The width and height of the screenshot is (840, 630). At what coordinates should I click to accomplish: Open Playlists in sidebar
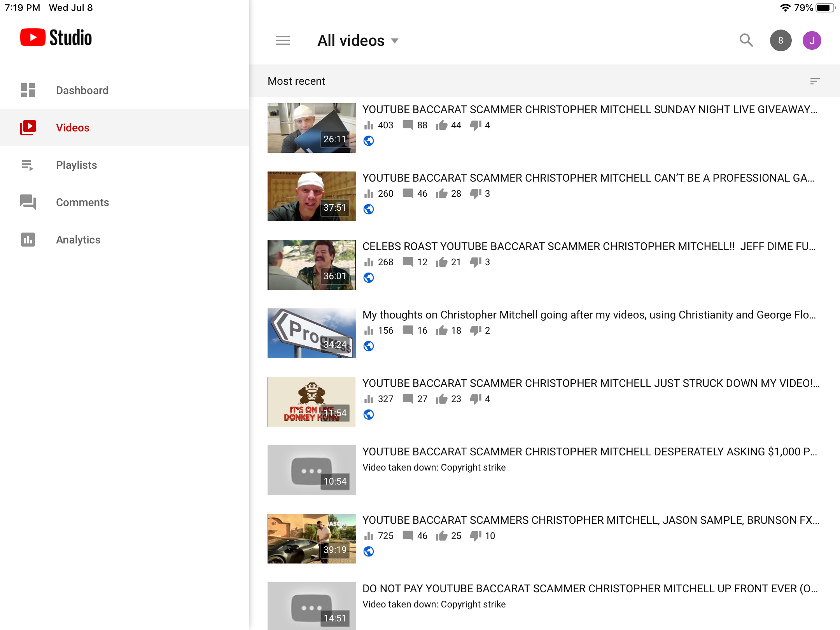point(124,165)
